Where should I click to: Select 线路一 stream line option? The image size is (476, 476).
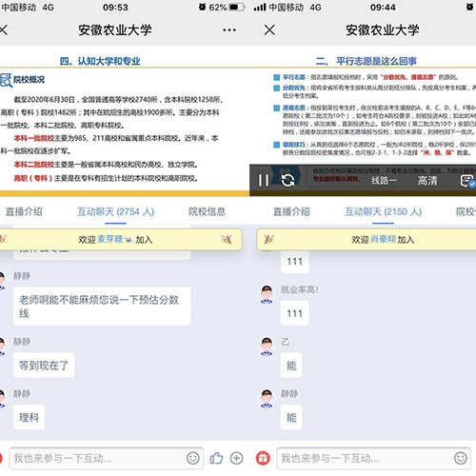coord(384,181)
